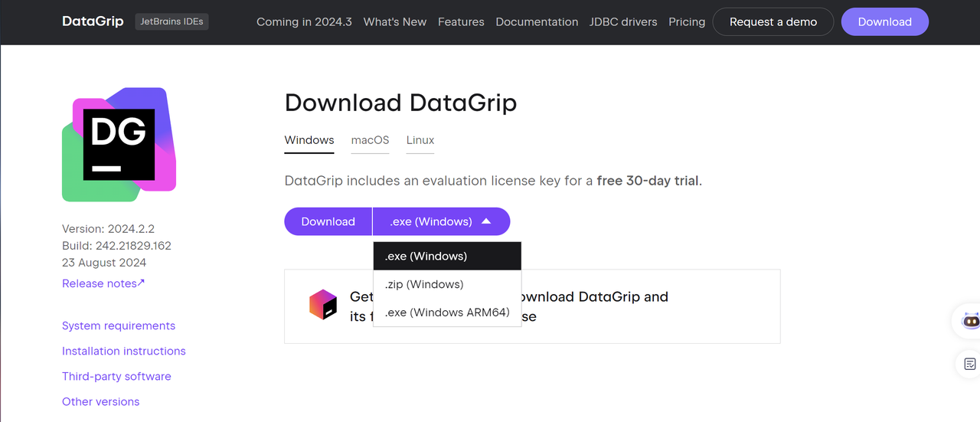Choose .zip (Windows) option
Screen dimensions: 980x422
pyautogui.click(x=447, y=284)
